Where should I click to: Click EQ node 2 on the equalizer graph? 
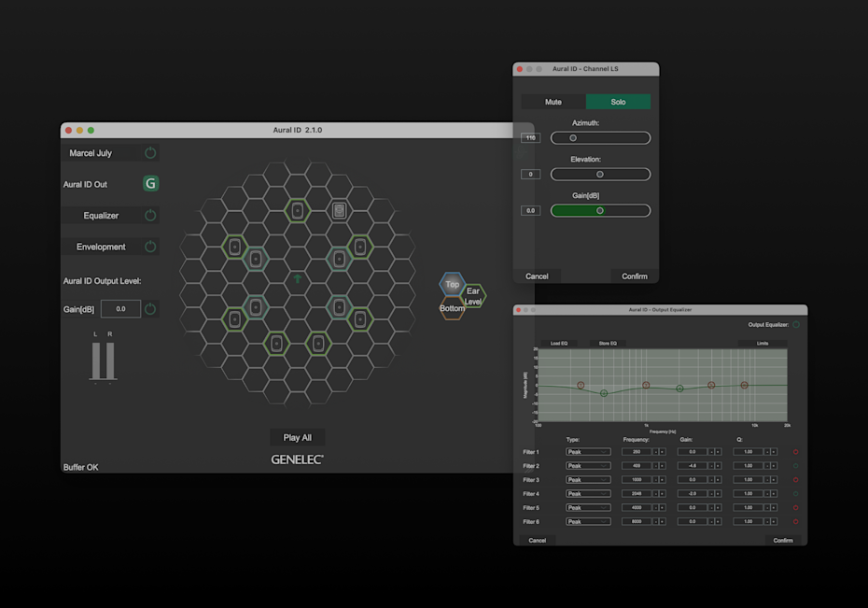pyautogui.click(x=604, y=393)
